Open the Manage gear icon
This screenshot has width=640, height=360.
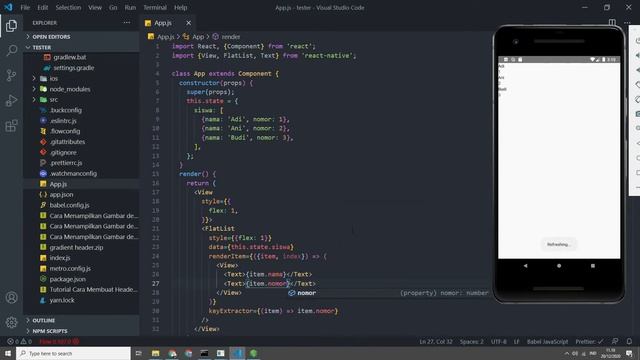11,322
